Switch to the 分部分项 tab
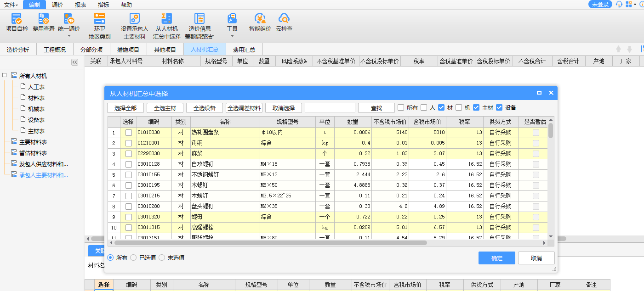The width and height of the screenshot is (644, 291). point(91,50)
